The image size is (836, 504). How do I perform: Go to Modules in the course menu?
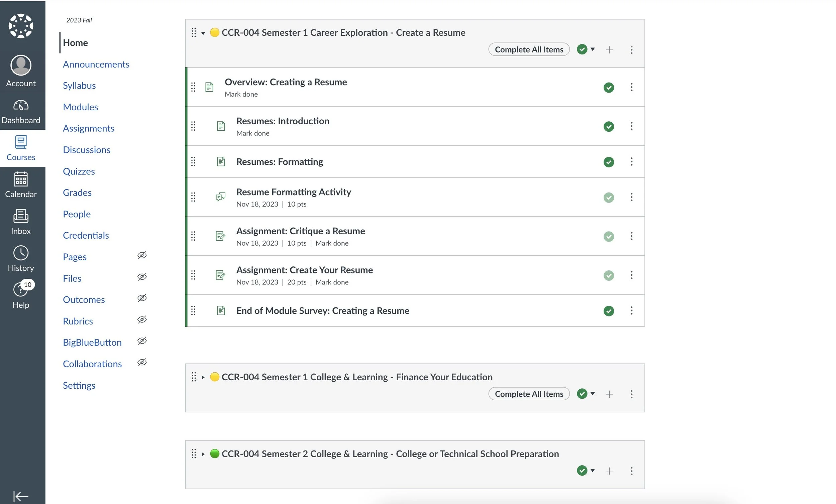click(80, 107)
